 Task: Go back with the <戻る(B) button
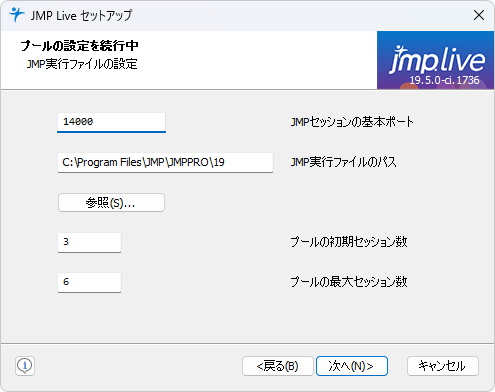(x=278, y=366)
